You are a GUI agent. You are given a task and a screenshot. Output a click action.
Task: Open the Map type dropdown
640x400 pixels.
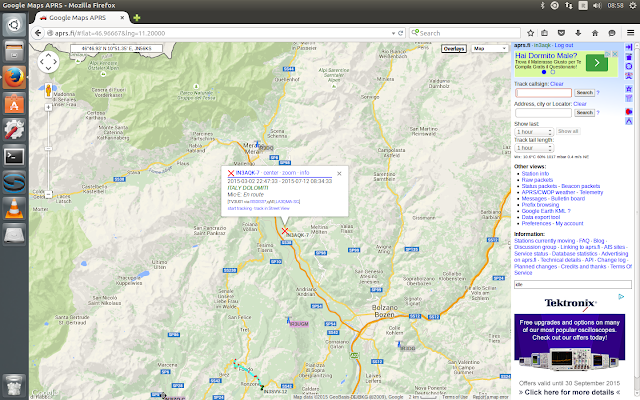pos(489,49)
